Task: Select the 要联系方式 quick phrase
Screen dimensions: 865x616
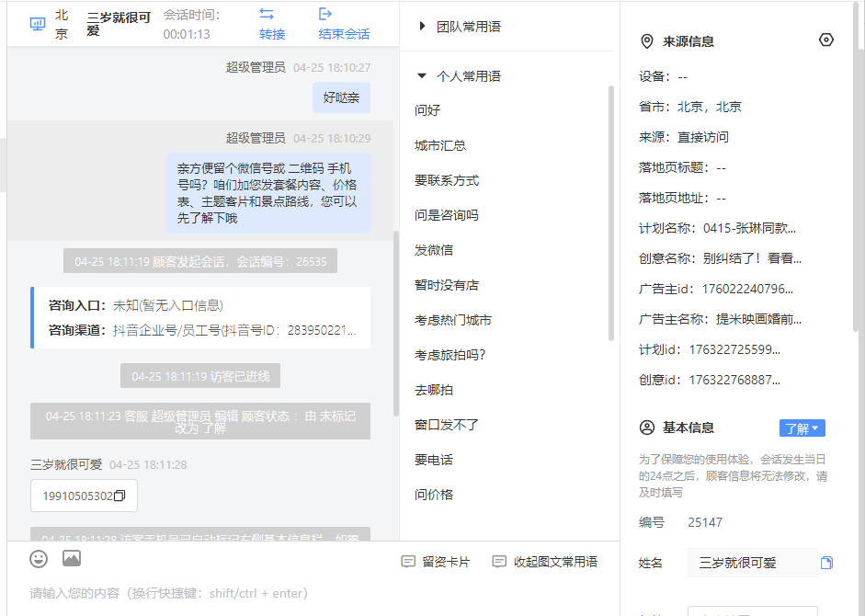Action: (x=447, y=180)
